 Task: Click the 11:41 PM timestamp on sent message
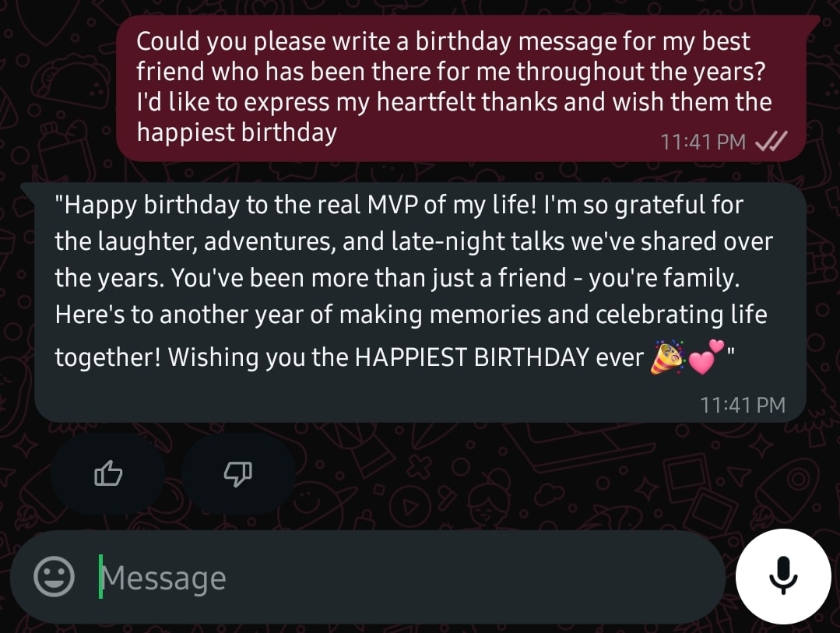point(703,142)
